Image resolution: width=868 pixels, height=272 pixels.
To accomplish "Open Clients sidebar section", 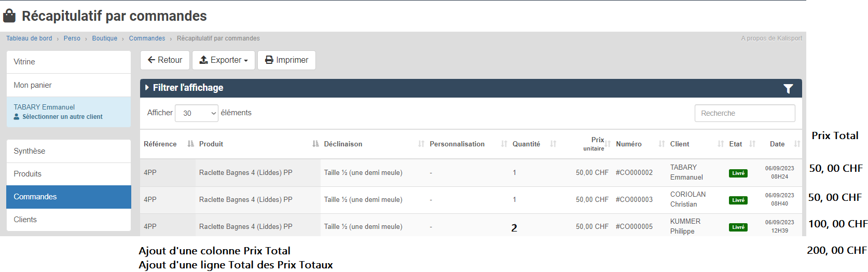I will click(68, 220).
